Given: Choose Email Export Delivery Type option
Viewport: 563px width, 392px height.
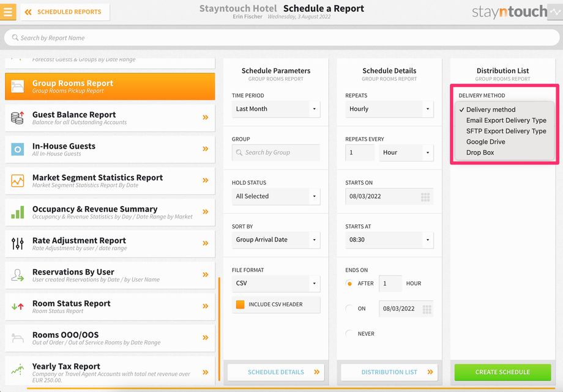Looking at the screenshot, I should point(504,120).
